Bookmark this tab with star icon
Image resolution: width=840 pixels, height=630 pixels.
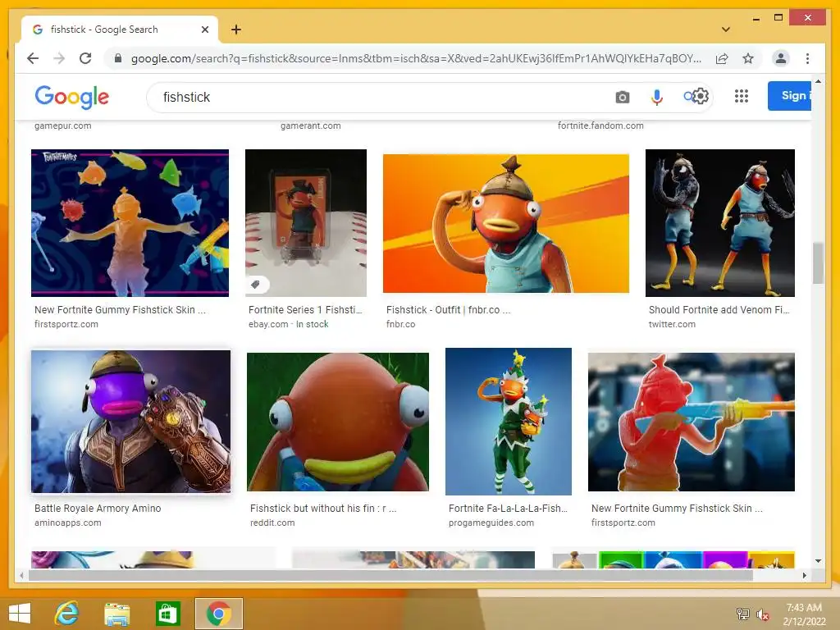tap(748, 58)
